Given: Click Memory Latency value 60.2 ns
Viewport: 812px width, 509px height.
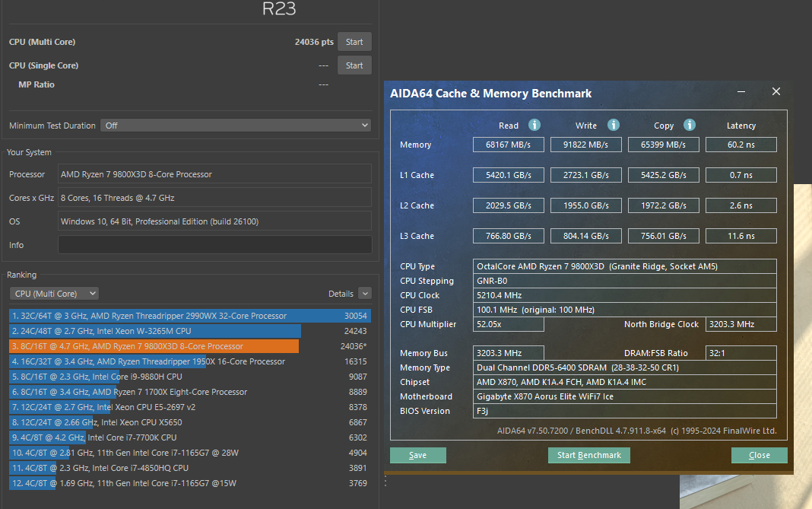Looking at the screenshot, I should [741, 145].
